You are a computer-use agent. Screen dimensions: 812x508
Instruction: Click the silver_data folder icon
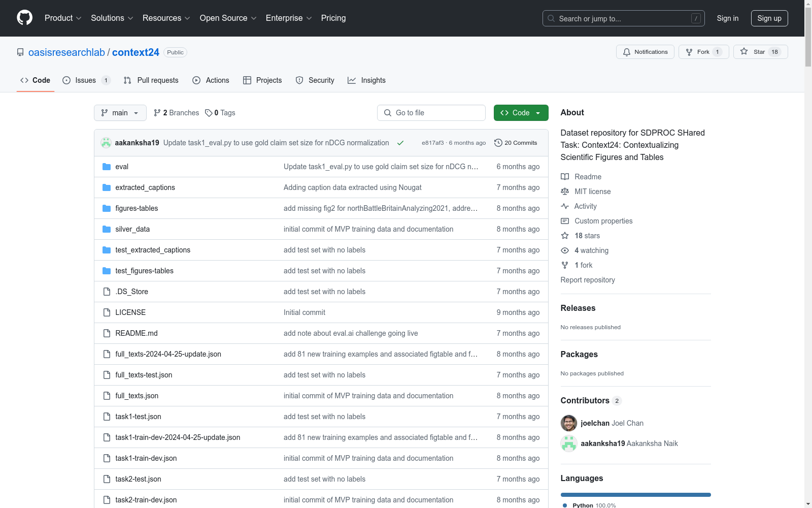coord(107,229)
